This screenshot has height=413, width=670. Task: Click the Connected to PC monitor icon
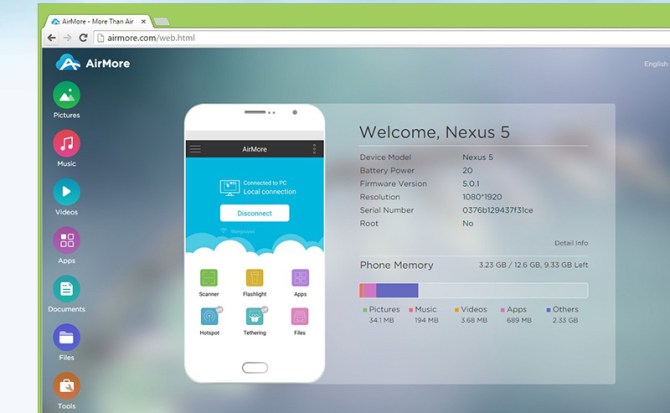click(x=229, y=187)
